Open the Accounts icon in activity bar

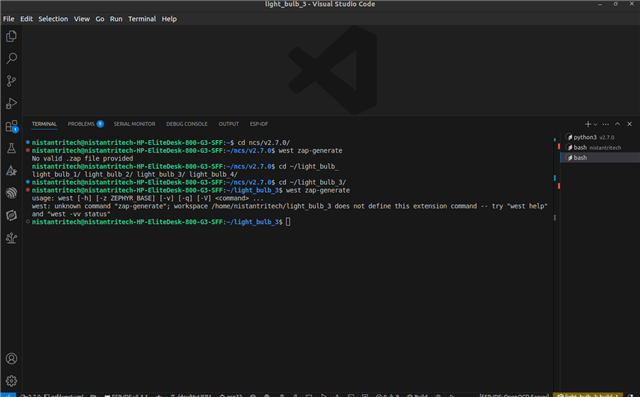(11, 358)
